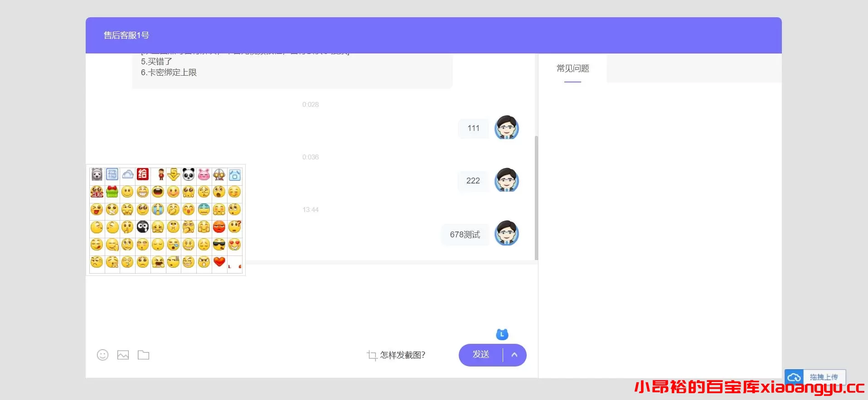Image resolution: width=868 pixels, height=400 pixels.
Task: Insert the grey alpaca emoji
Action: pyautogui.click(x=97, y=174)
